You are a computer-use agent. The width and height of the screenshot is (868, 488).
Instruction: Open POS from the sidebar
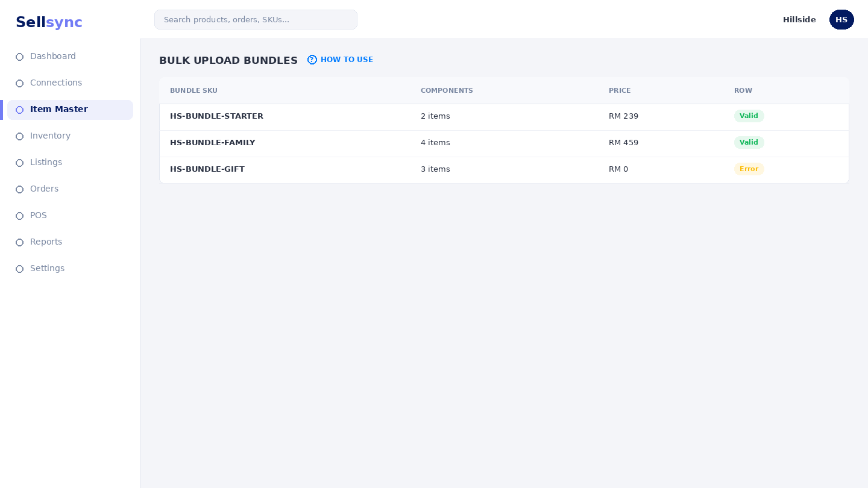[70, 216]
